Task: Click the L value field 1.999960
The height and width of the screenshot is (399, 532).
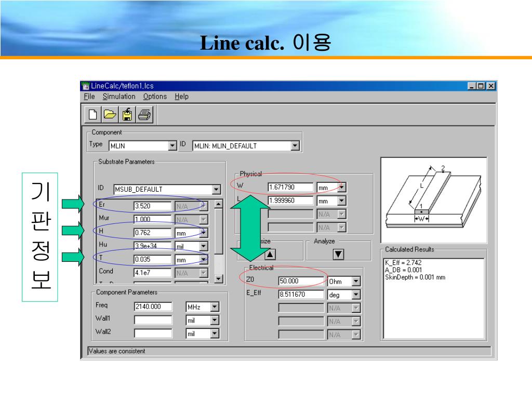Action: [290, 201]
